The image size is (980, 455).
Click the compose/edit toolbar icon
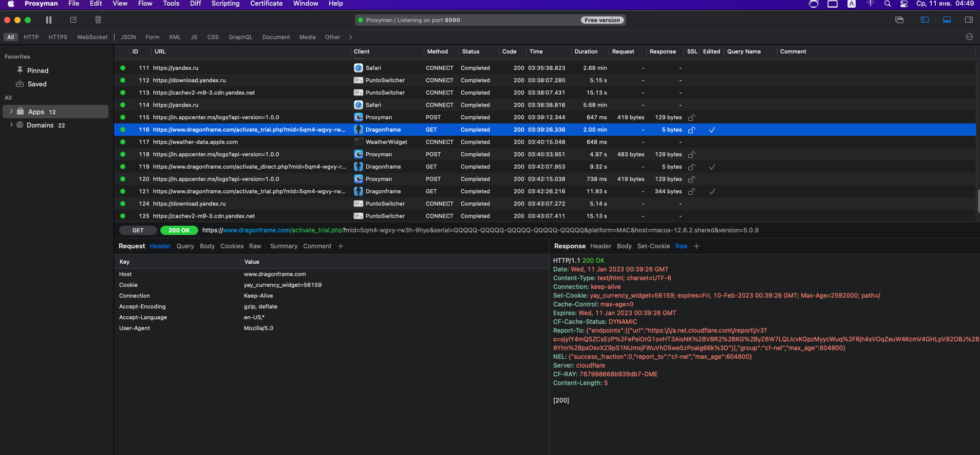[x=73, y=20]
